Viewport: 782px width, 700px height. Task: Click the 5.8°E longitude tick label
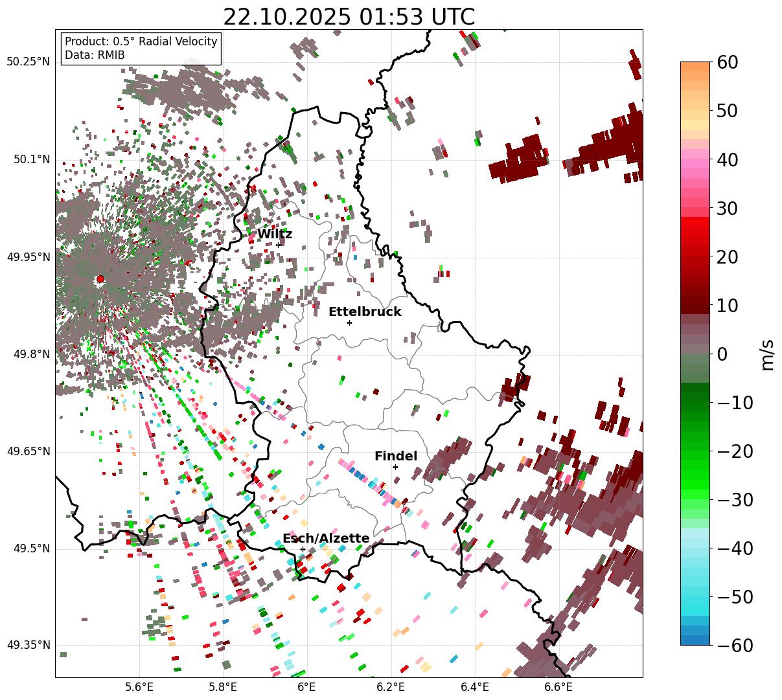(223, 687)
